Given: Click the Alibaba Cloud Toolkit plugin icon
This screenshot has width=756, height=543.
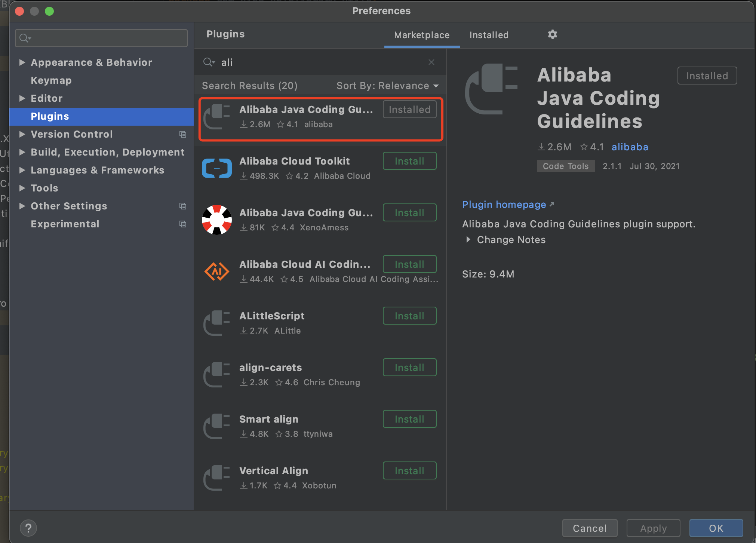Looking at the screenshot, I should click(x=216, y=168).
